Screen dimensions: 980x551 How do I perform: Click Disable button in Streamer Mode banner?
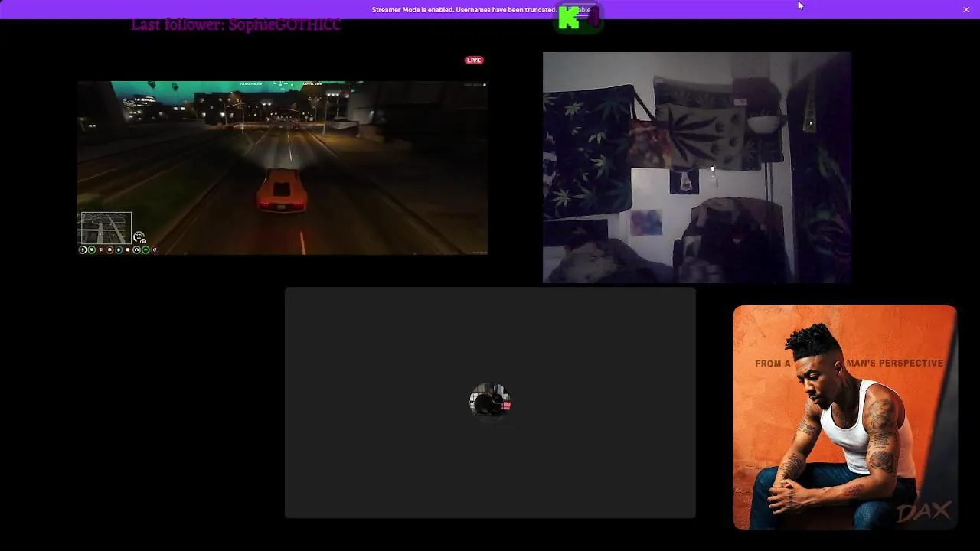pyautogui.click(x=579, y=10)
